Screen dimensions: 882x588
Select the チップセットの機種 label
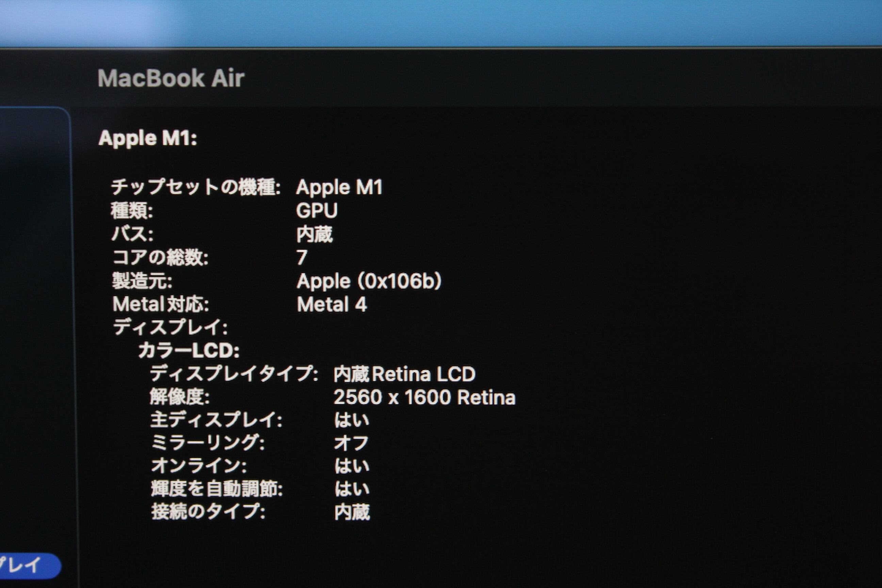coord(196,187)
